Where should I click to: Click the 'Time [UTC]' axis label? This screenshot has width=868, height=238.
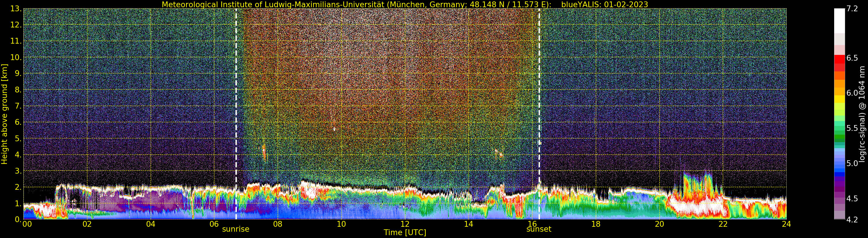405,233
